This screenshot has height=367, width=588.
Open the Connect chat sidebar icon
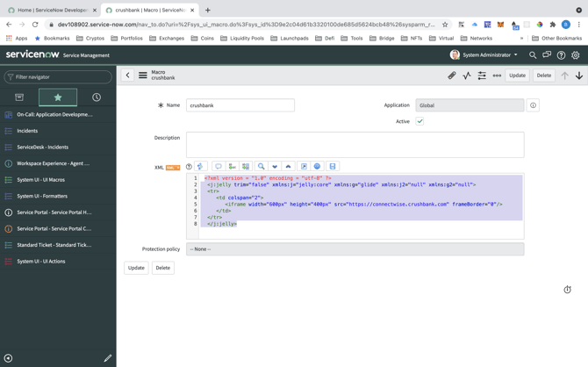coord(547,55)
